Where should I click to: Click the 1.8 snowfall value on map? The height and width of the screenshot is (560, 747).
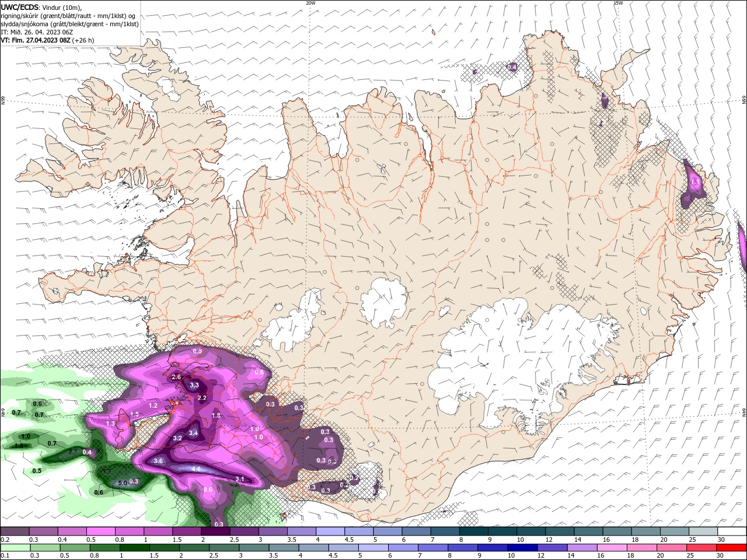tap(216, 415)
